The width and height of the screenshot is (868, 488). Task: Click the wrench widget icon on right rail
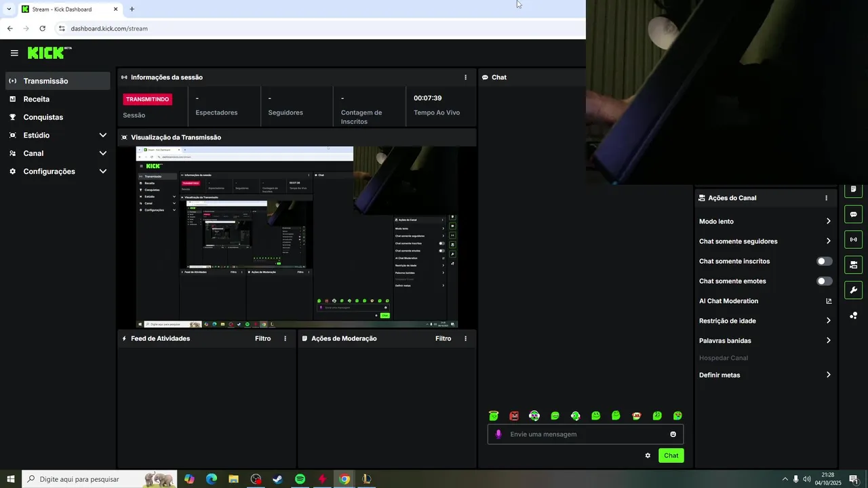click(853, 289)
